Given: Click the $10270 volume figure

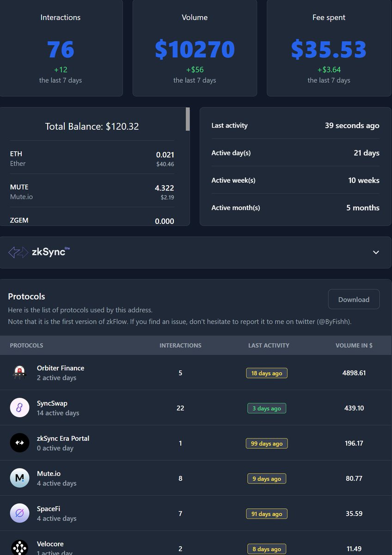Looking at the screenshot, I should 195,49.
